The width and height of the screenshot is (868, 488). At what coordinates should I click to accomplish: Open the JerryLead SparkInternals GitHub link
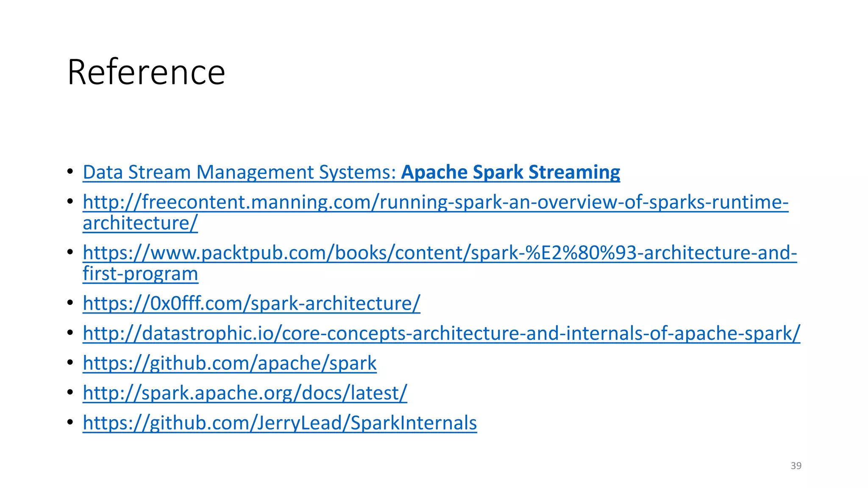pyautogui.click(x=280, y=423)
